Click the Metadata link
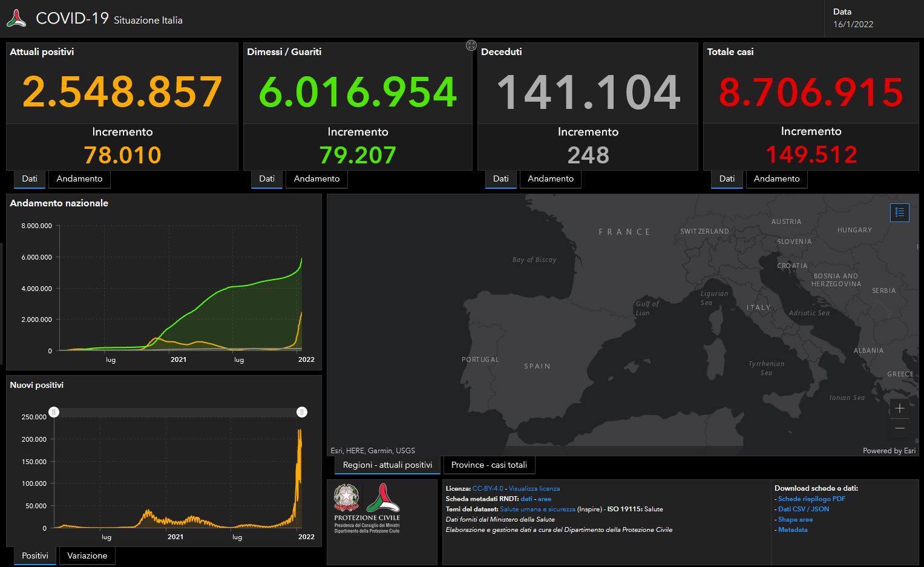 pyautogui.click(x=793, y=530)
